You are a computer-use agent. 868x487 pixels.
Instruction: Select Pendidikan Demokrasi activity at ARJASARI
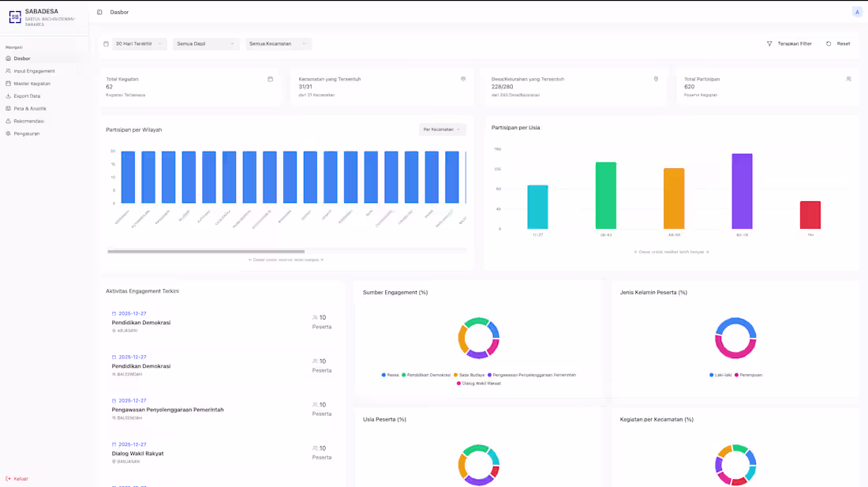tap(141, 323)
